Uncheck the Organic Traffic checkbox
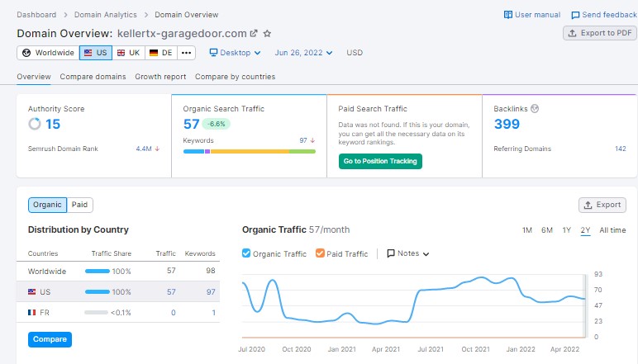Screen dimensions: 638x364 tap(246, 254)
